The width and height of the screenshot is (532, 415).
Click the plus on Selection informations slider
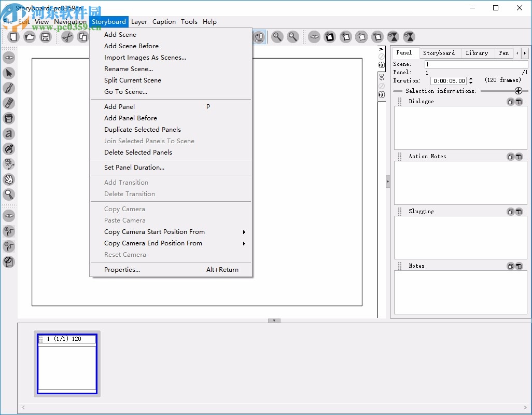(518, 91)
